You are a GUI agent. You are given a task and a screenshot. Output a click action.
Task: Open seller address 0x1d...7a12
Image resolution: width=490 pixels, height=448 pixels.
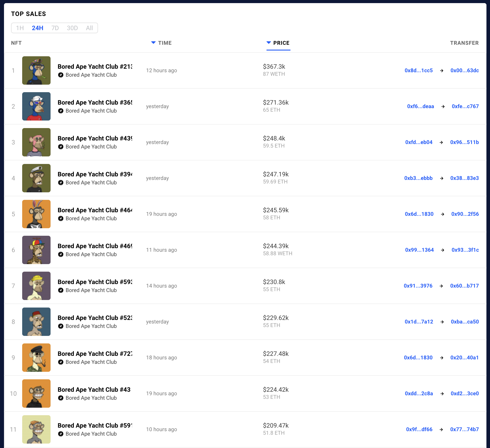pyautogui.click(x=419, y=322)
